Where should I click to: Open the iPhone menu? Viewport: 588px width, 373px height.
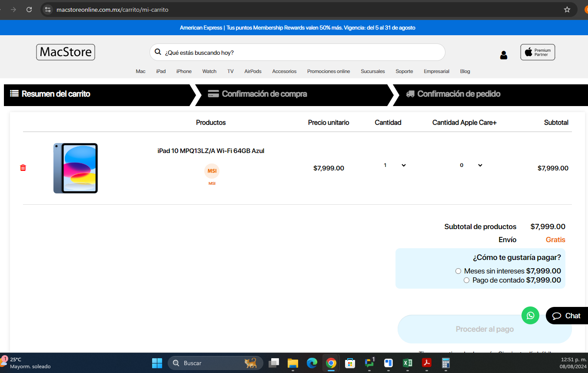tap(184, 71)
